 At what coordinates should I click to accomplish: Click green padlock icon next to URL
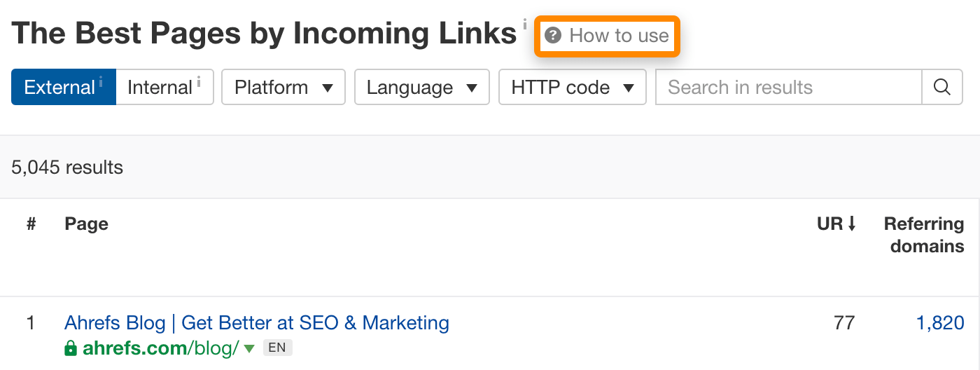click(x=70, y=348)
